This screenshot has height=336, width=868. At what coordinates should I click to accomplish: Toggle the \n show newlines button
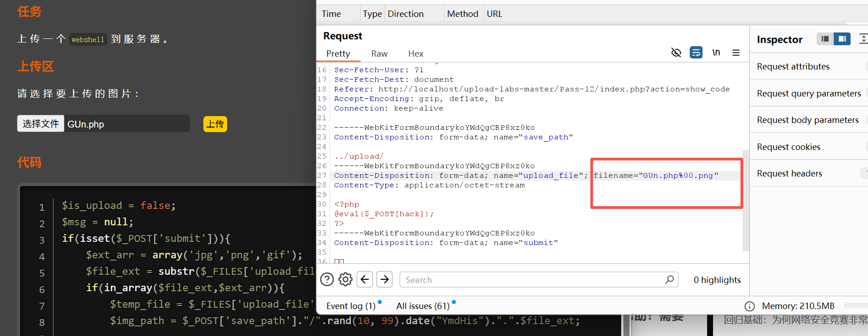[716, 53]
